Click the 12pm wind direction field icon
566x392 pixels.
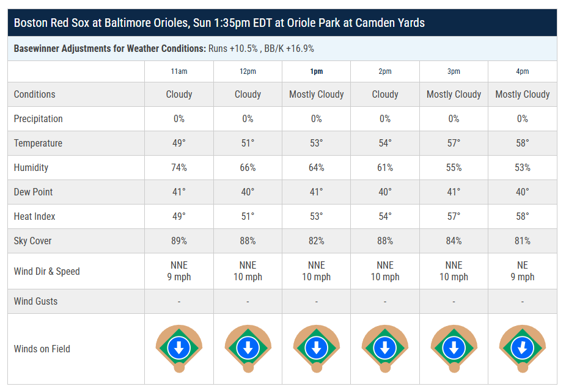(248, 349)
